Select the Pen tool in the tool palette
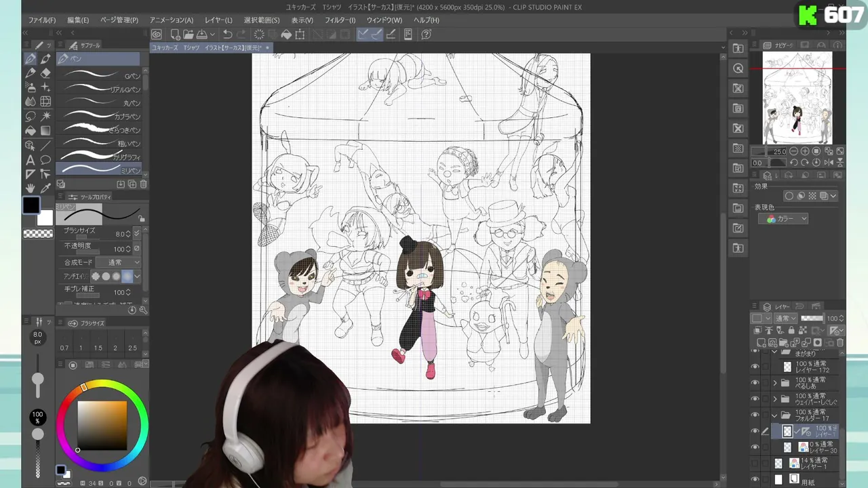The image size is (868, 488). (31, 59)
